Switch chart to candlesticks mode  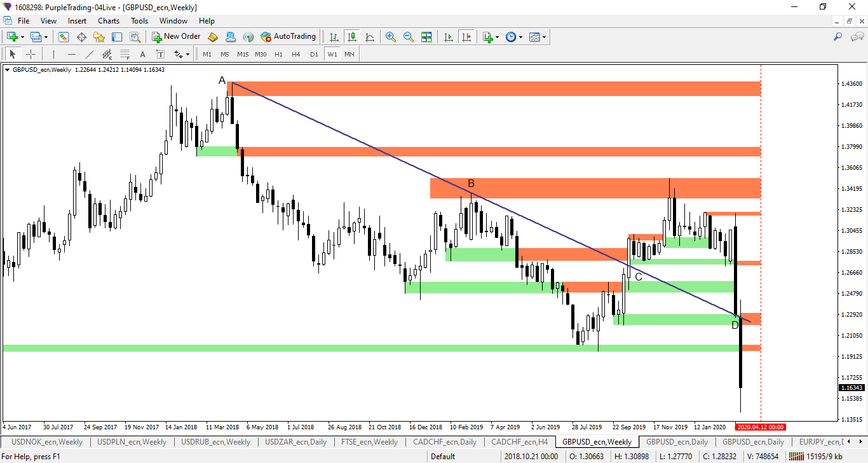351,37
